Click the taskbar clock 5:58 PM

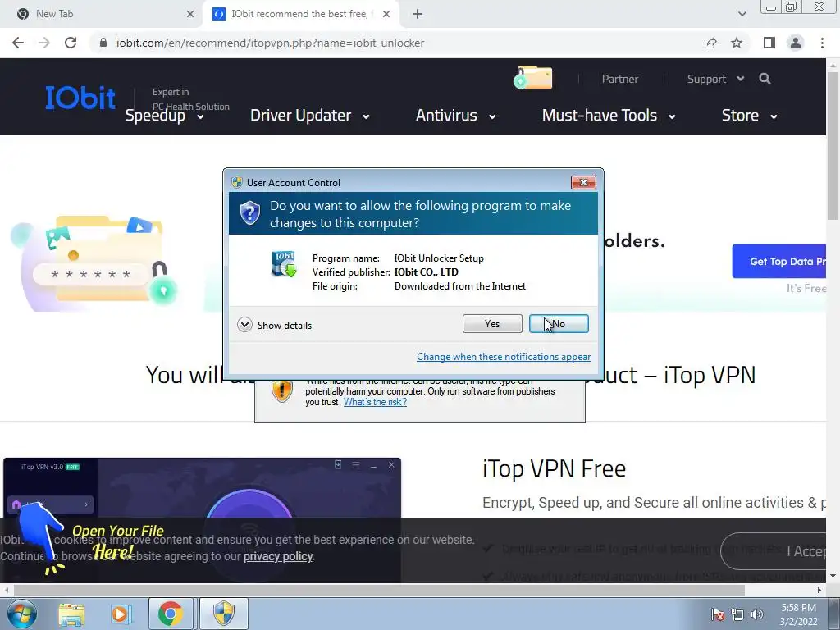coord(798,614)
